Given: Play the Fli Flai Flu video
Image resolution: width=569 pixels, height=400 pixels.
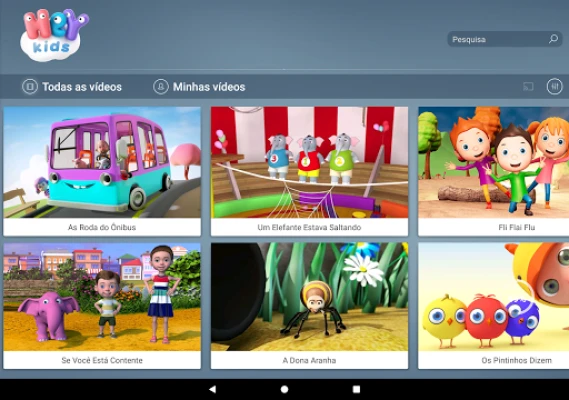Looking at the screenshot, I should 494,162.
